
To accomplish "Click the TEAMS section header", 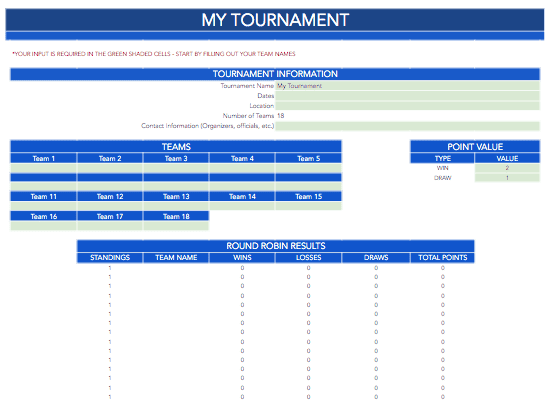I will point(176,146).
